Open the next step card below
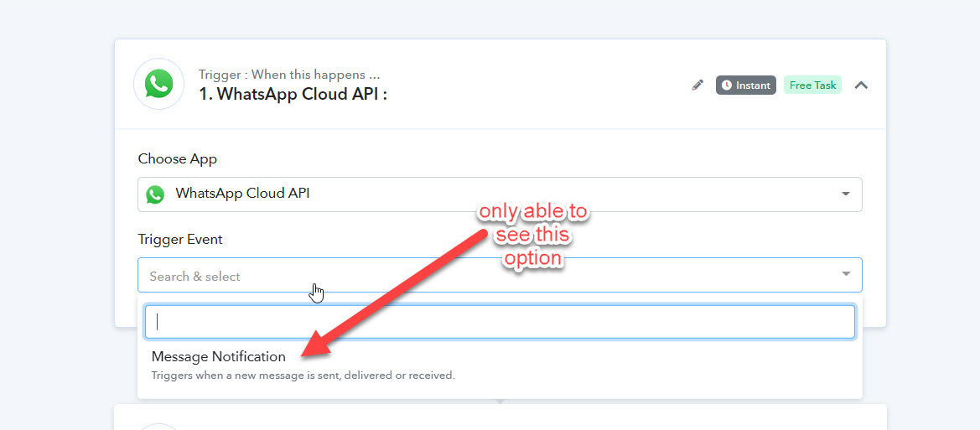 pyautogui.click(x=500, y=417)
